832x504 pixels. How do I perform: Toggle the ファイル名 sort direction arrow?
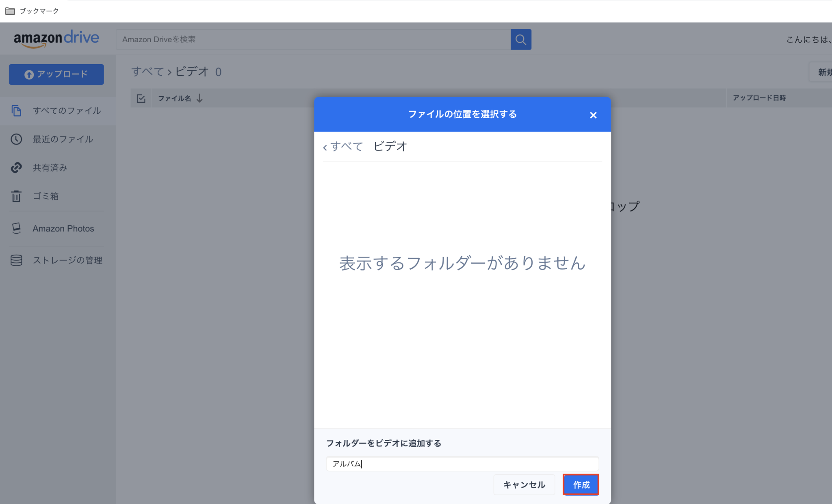pyautogui.click(x=199, y=98)
